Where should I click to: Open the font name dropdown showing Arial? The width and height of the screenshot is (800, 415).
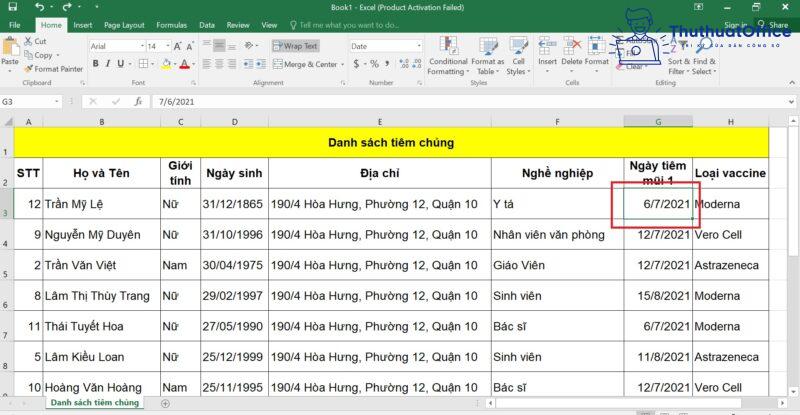[142, 46]
